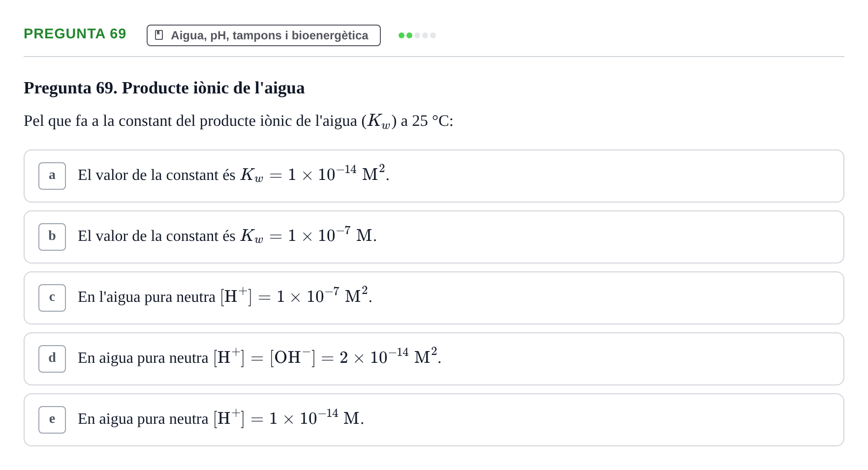Viewport: 868px width, 470px height.
Task: Choose answer letter box e
Action: pos(52,420)
